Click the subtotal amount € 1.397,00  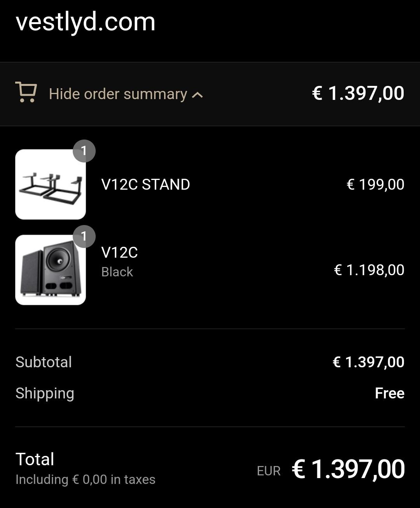point(369,362)
